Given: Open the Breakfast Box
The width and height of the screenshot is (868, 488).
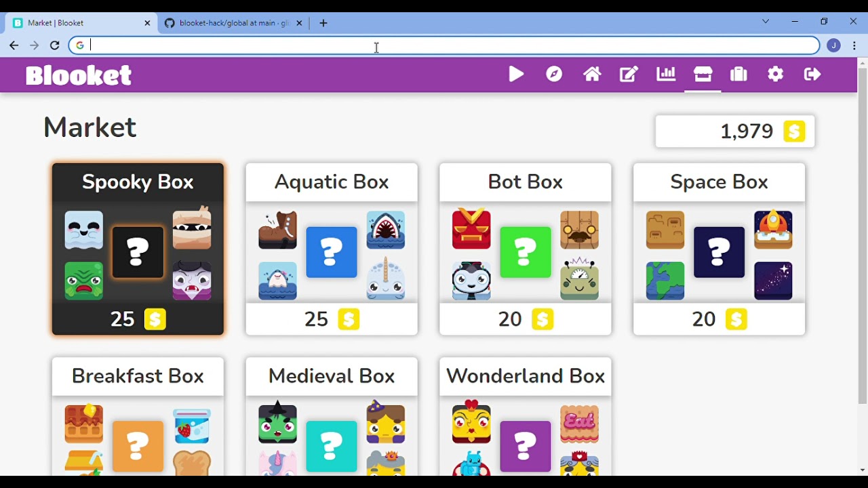Looking at the screenshot, I should (x=138, y=415).
